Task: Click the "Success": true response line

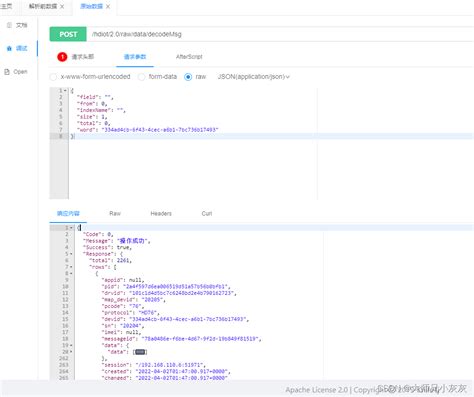Action: (x=107, y=247)
